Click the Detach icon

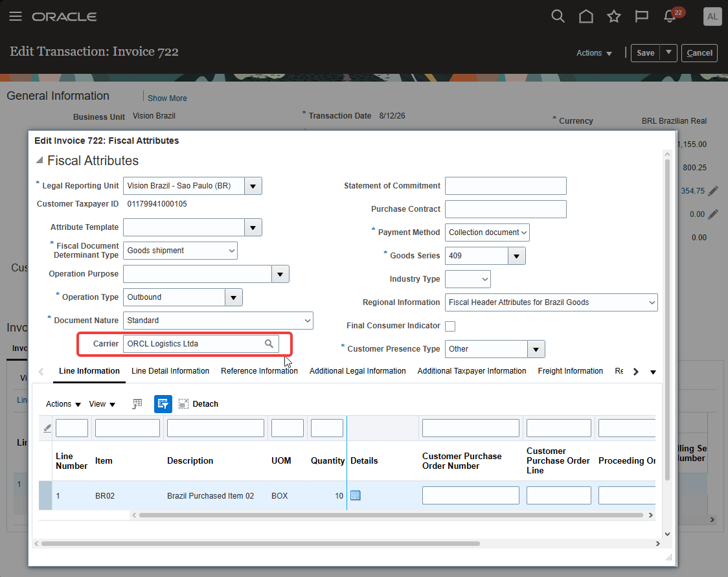(183, 404)
